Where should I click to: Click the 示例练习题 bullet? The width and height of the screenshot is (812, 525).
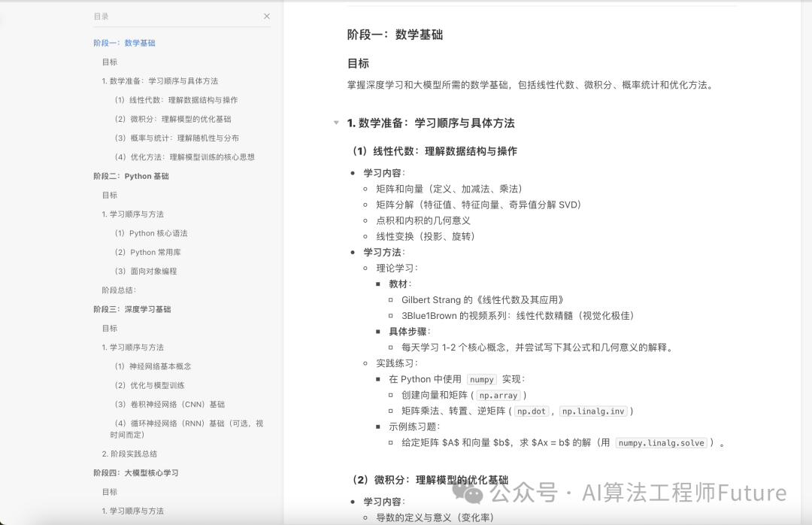414,426
